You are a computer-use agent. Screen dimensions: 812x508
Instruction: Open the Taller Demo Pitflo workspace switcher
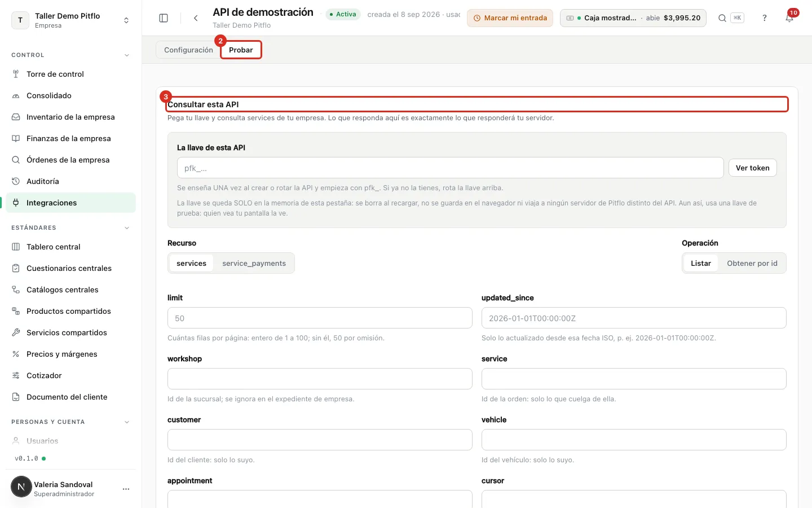point(71,20)
